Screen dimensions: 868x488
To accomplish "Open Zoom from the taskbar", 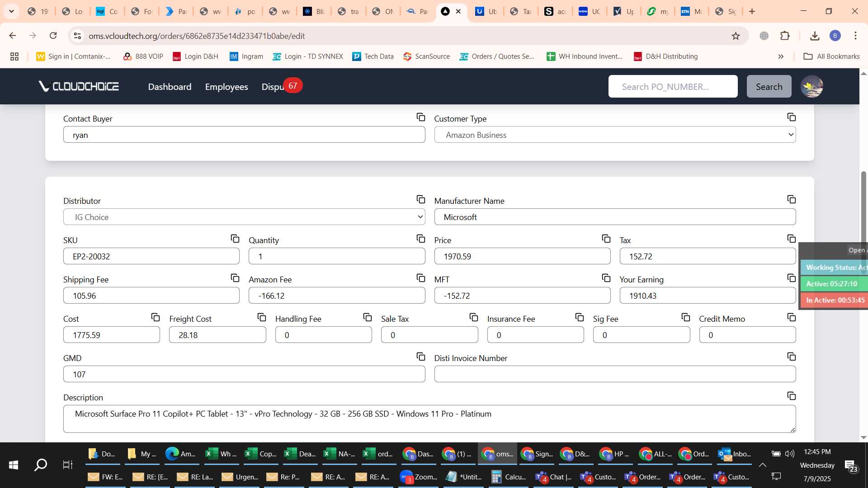I will click(419, 477).
